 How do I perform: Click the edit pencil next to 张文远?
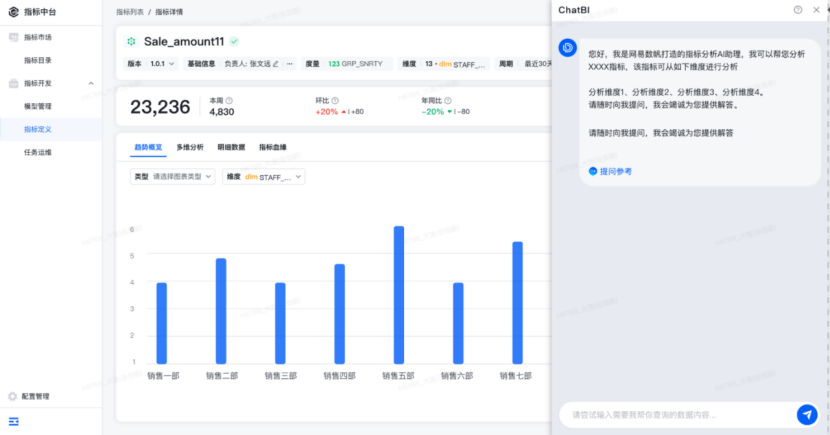(x=275, y=64)
